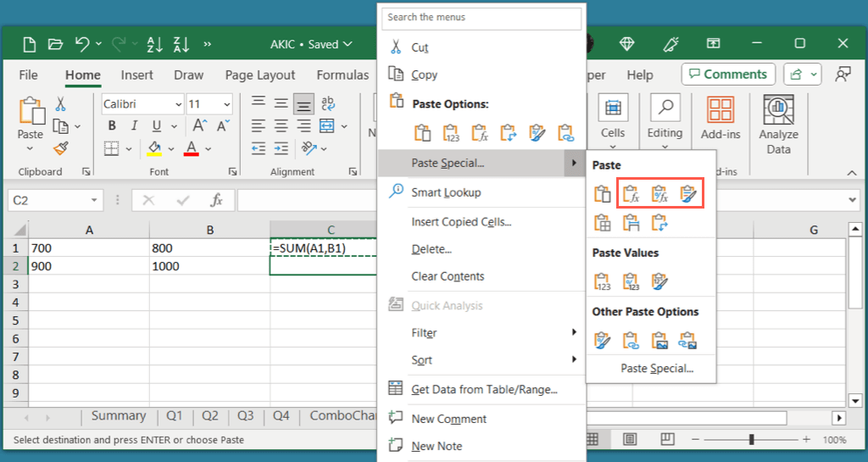
Task: Select Keep Source Formatting paste icon in submenu
Action: tap(687, 195)
